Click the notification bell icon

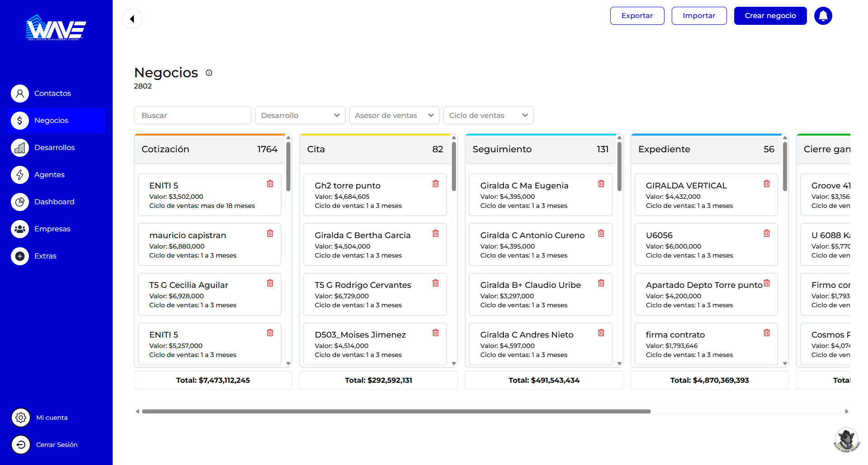tap(823, 16)
